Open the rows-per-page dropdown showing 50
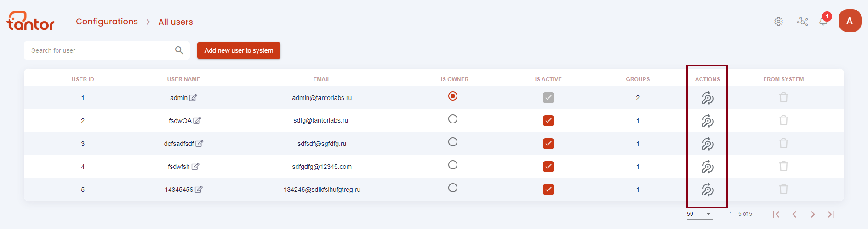 pyautogui.click(x=699, y=214)
